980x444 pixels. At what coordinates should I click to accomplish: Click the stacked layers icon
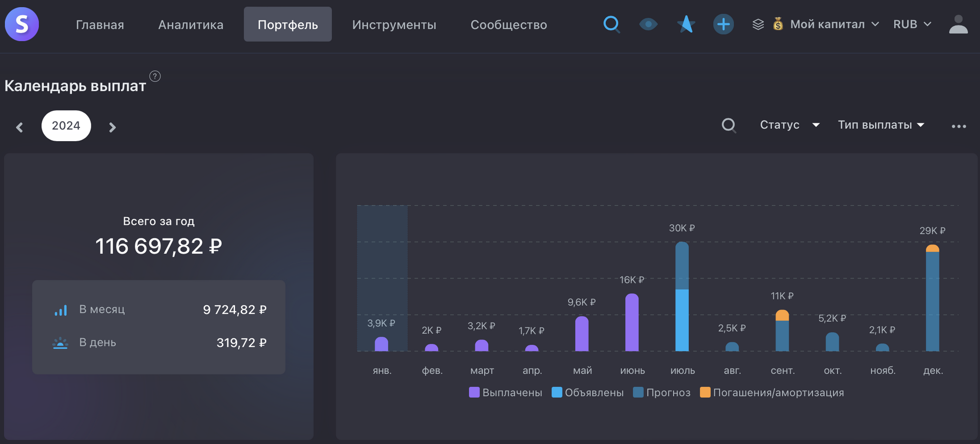pos(758,24)
